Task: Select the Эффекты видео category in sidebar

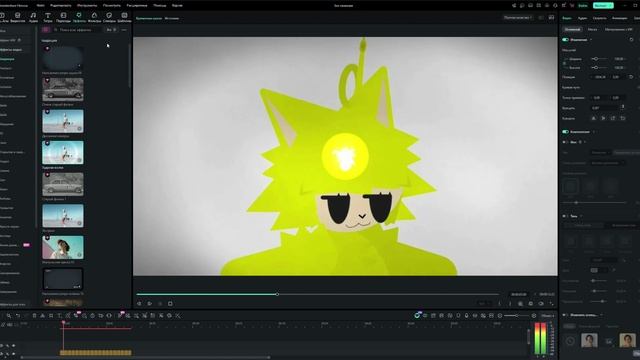Action: coord(11,50)
